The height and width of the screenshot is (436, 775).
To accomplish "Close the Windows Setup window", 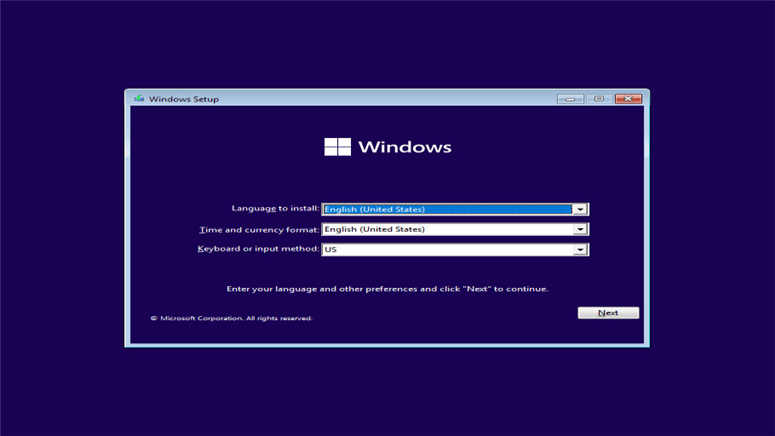I will coord(628,99).
